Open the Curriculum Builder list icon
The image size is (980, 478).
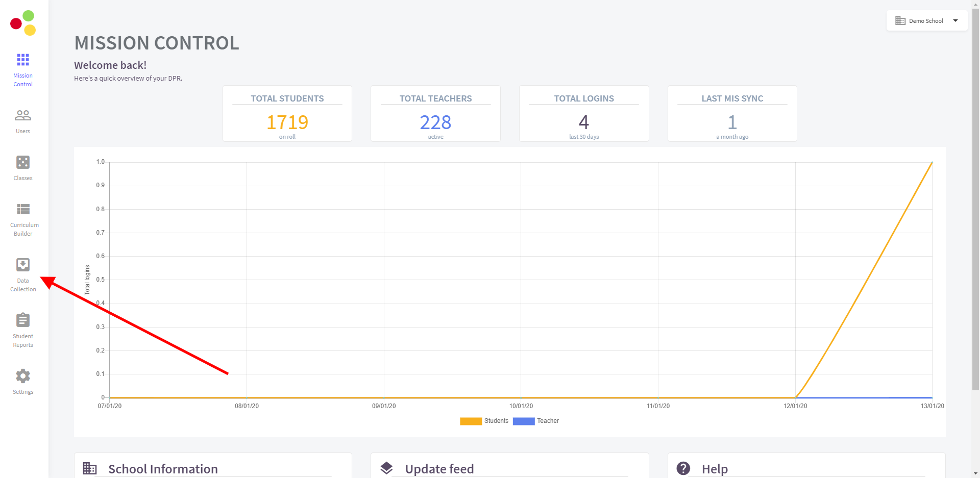(x=23, y=209)
